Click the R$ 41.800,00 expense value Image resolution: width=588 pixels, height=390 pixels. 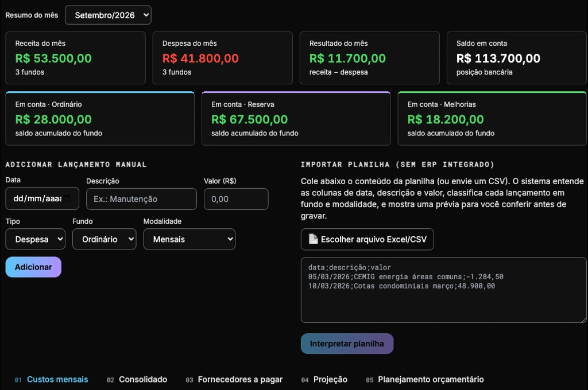click(x=200, y=58)
